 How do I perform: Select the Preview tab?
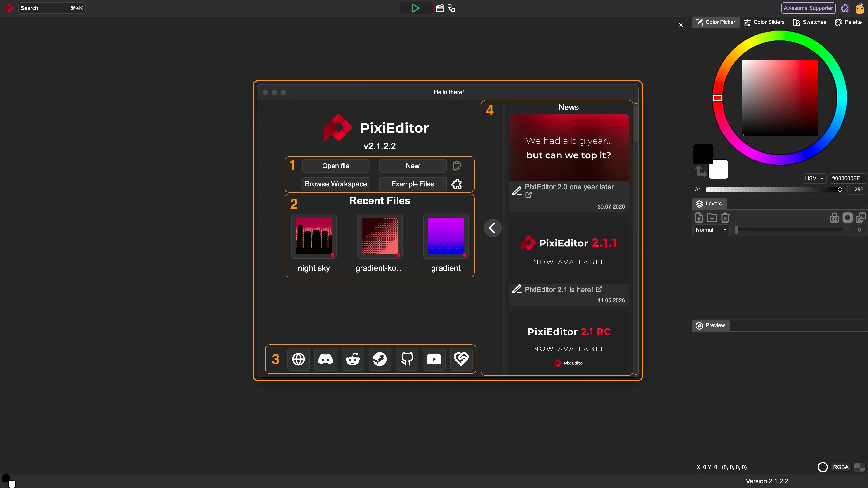click(711, 325)
